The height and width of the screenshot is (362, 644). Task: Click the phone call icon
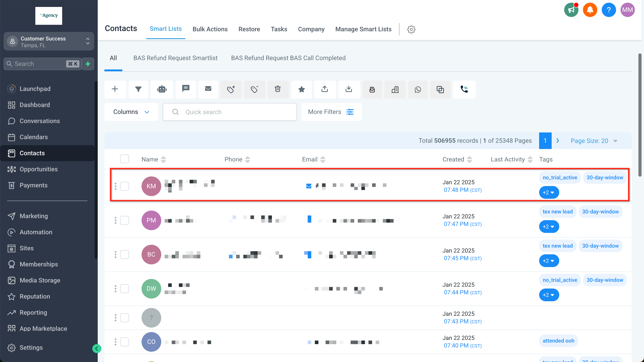click(464, 89)
